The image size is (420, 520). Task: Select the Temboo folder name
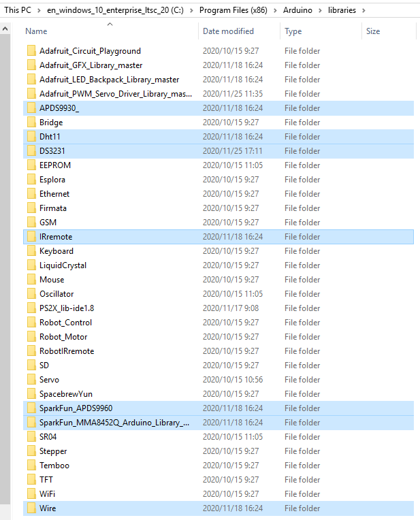54,466
